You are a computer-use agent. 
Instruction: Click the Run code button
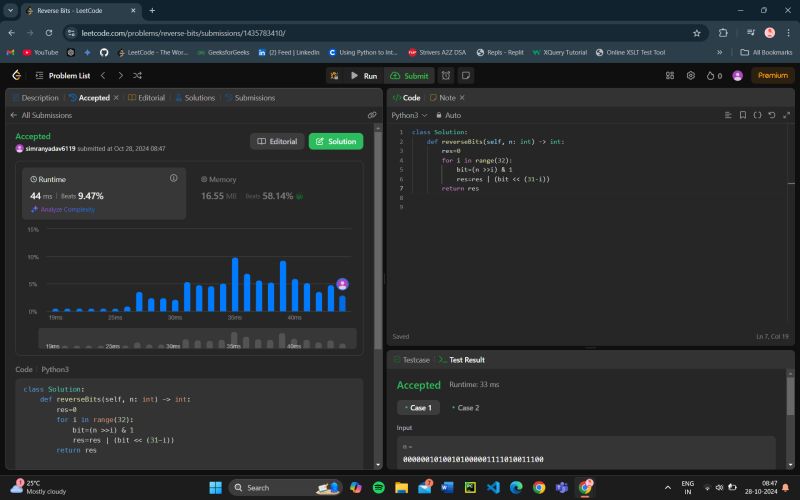click(363, 75)
